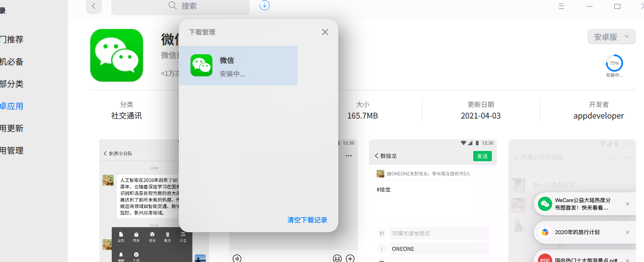Click the appdeveloper developer name
The height and width of the screenshot is (262, 644).
pyautogui.click(x=599, y=116)
